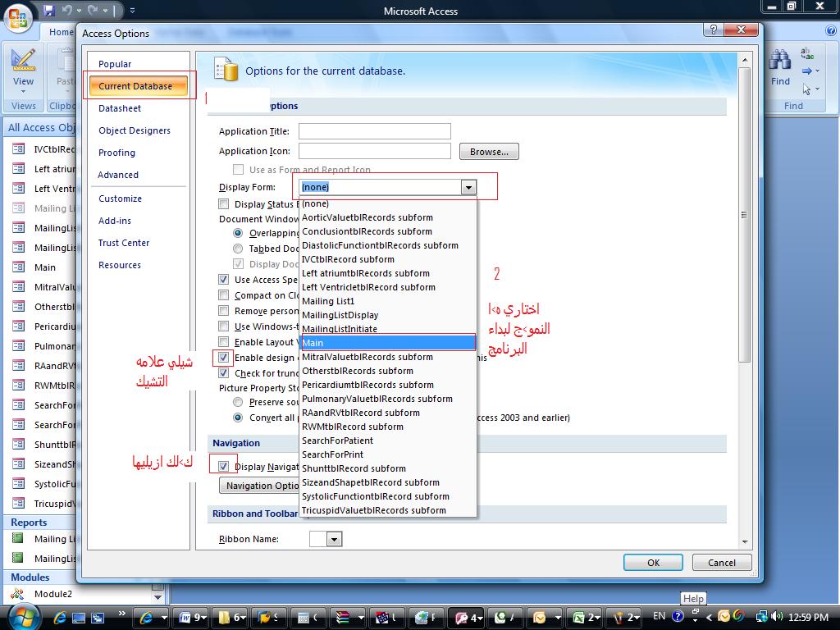Choose TricuspidValuetblRecords subform in list

(388, 510)
